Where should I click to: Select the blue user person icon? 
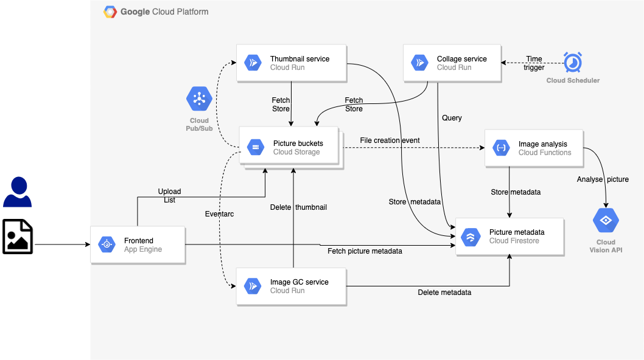(x=18, y=192)
